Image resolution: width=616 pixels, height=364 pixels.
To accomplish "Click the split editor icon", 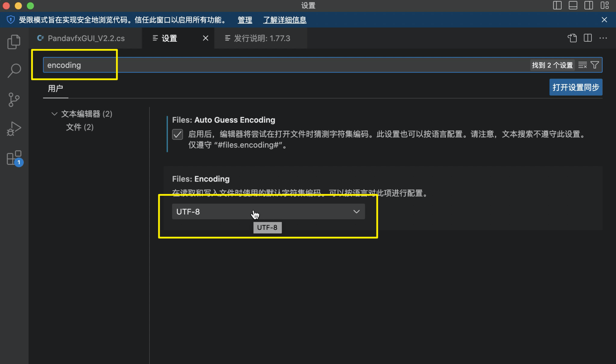I will pos(588,38).
